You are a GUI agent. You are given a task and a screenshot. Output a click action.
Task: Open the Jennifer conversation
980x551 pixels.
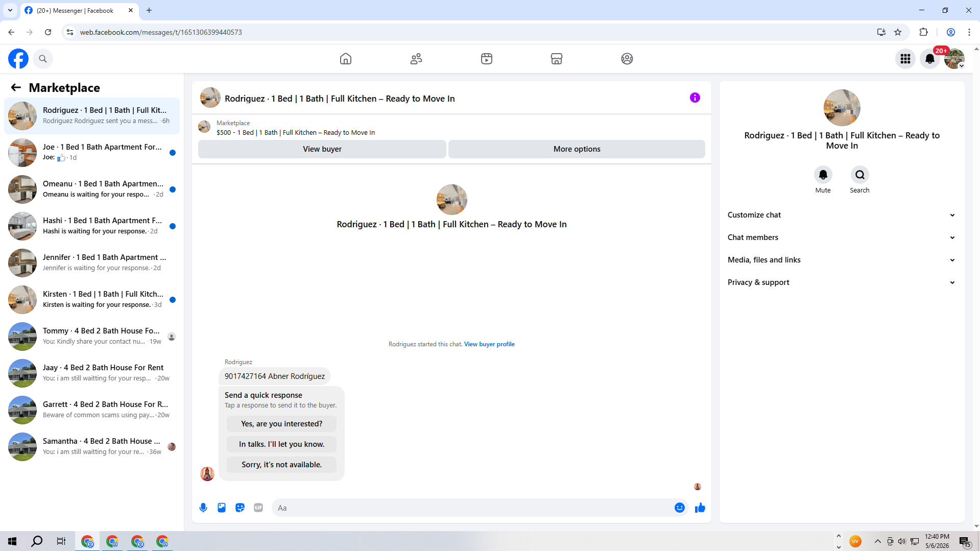tap(92, 263)
